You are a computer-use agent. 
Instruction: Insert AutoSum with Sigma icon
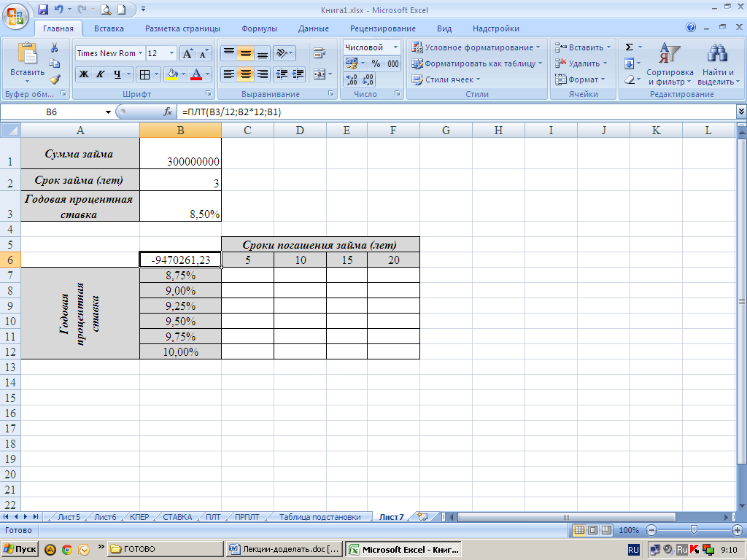click(x=630, y=47)
